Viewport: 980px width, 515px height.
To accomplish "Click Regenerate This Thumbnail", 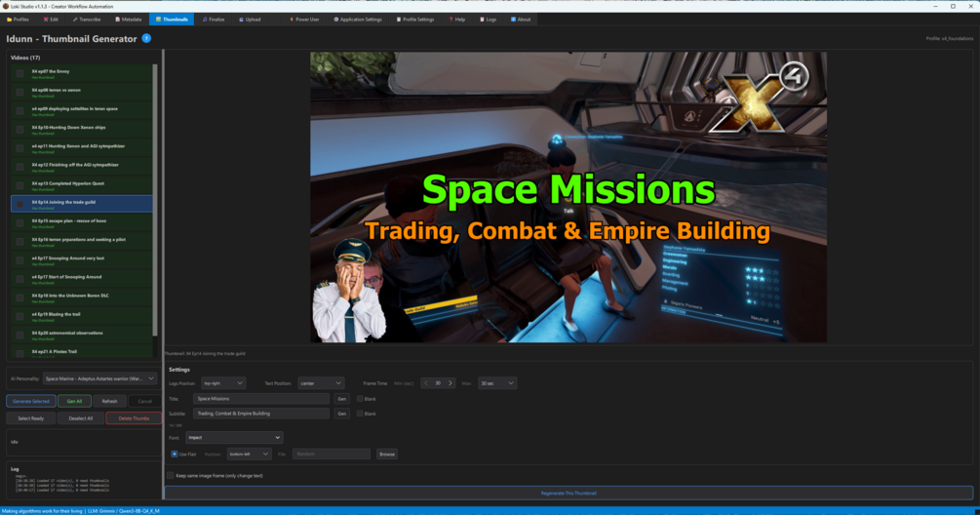I will (x=568, y=494).
